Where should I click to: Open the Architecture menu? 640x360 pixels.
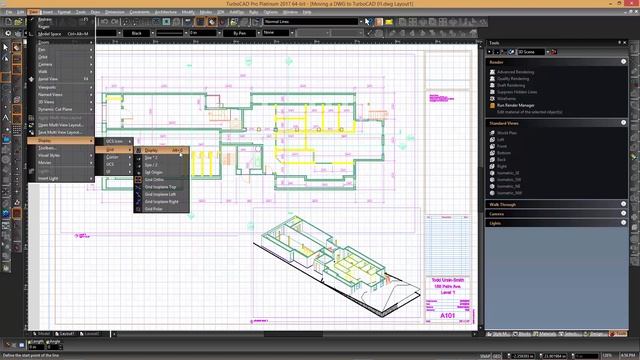166,12
